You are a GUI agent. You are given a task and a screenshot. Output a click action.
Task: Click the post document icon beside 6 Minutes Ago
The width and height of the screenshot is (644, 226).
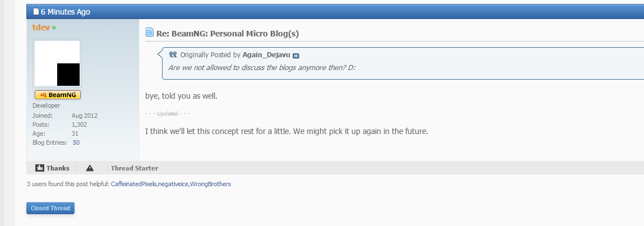click(x=36, y=12)
